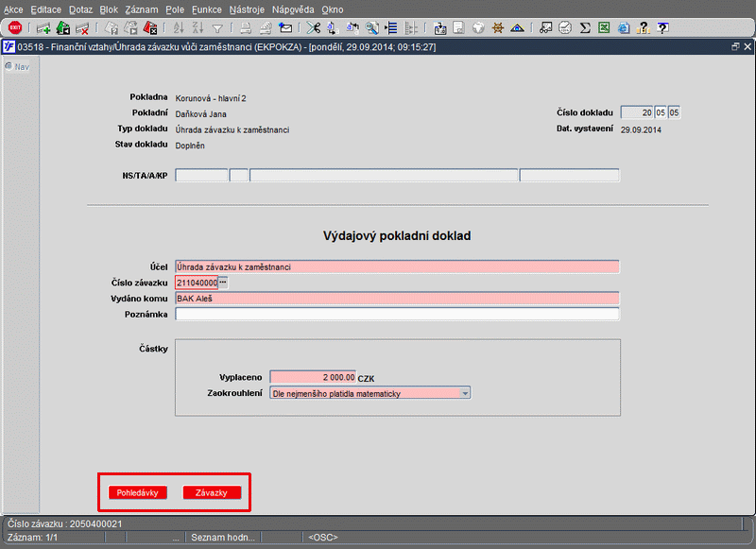Click the round stamp icon in toolbar

click(565, 28)
